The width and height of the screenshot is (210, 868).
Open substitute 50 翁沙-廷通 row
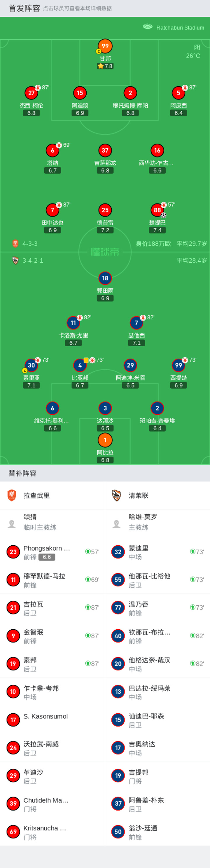pyautogui.click(x=157, y=832)
